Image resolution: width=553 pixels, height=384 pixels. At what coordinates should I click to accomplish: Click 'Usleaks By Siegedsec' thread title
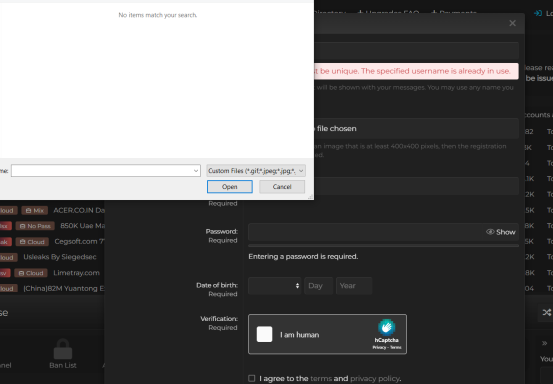click(60, 257)
